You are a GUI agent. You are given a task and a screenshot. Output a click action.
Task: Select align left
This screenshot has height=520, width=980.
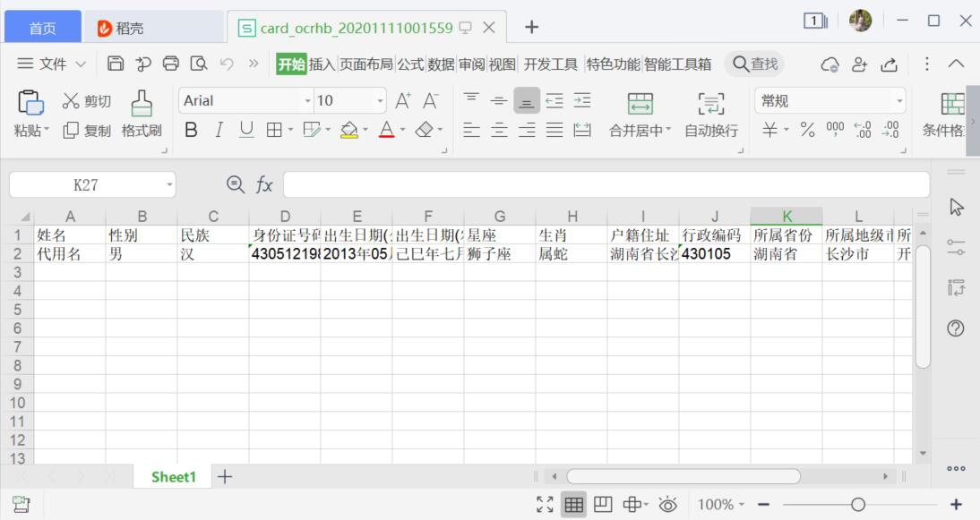(x=471, y=130)
